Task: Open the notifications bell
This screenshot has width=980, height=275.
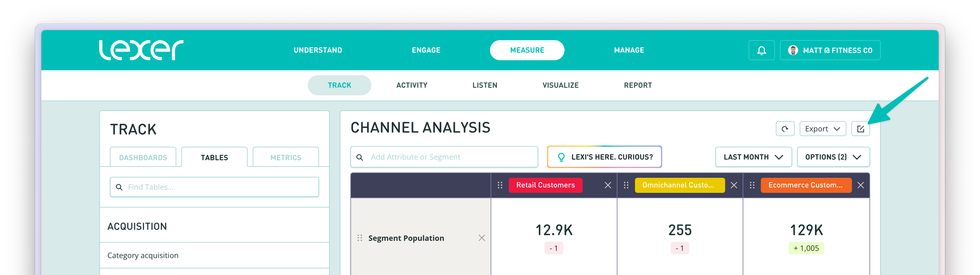Action: [761, 50]
